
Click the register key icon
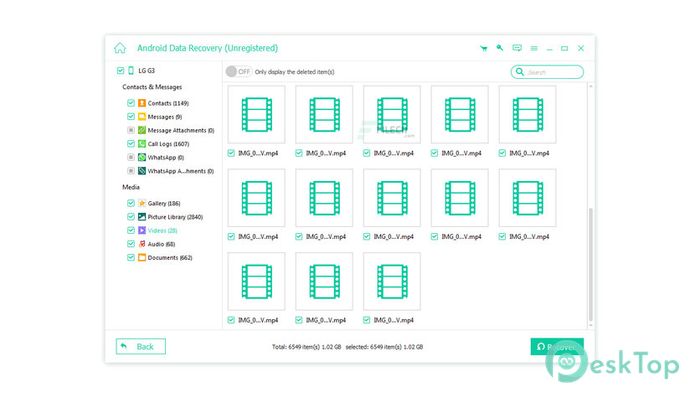tap(500, 48)
